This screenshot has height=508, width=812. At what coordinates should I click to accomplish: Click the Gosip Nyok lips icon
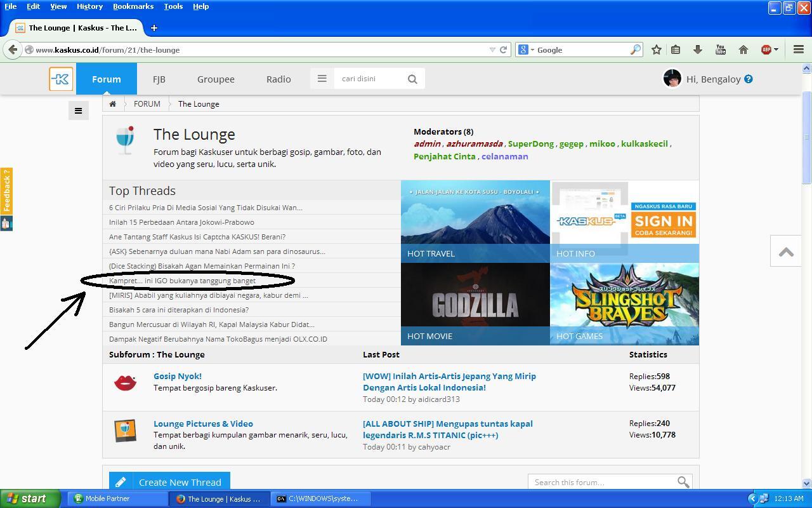(x=125, y=382)
